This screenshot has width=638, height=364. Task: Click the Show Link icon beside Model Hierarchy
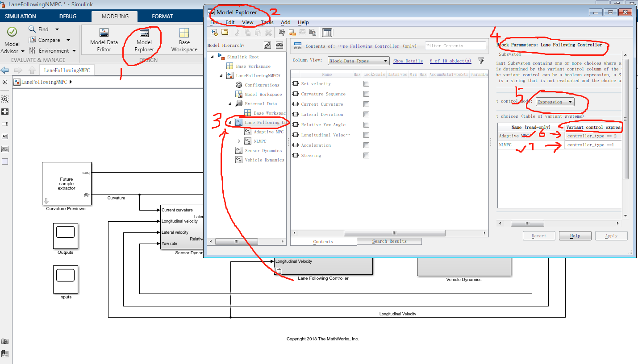coord(267,45)
